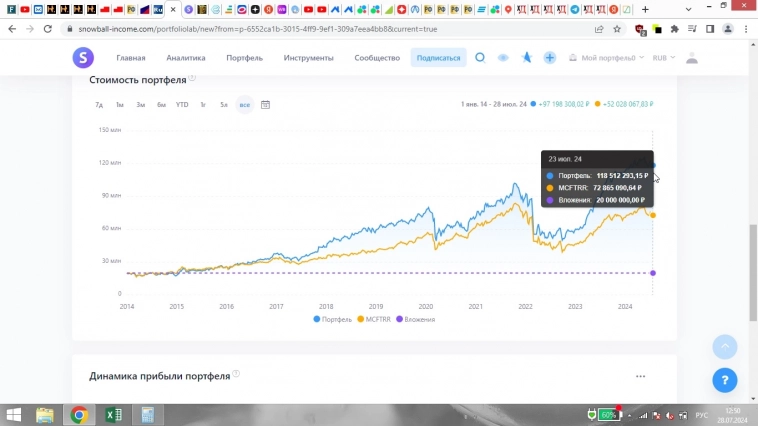Select the 6м period
This screenshot has width=758, height=426.
coord(161,104)
